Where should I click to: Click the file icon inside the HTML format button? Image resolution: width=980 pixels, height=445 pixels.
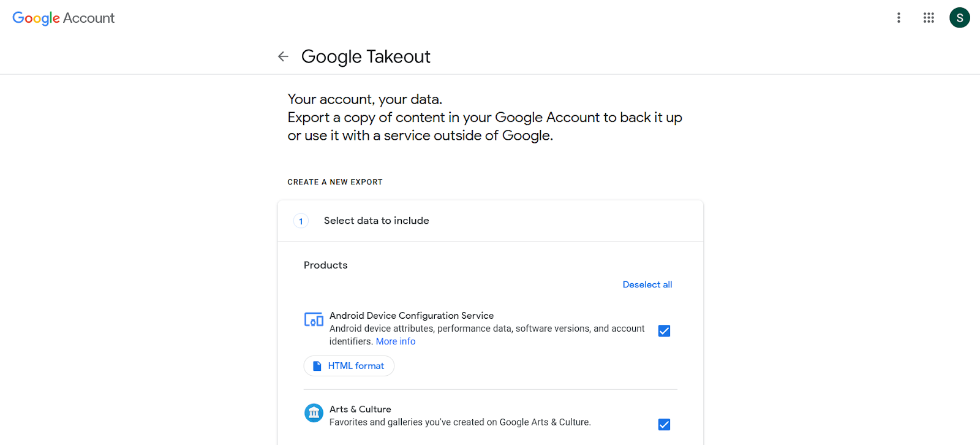pos(317,365)
